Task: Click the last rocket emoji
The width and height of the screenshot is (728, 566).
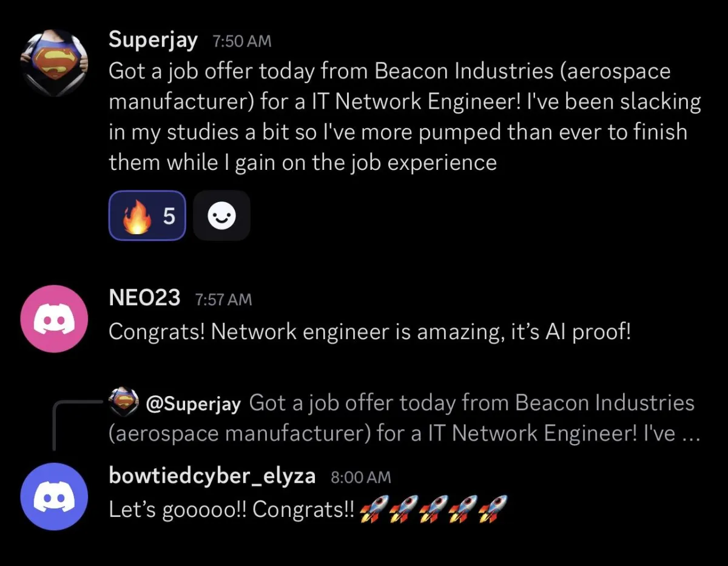Action: pyautogui.click(x=493, y=510)
